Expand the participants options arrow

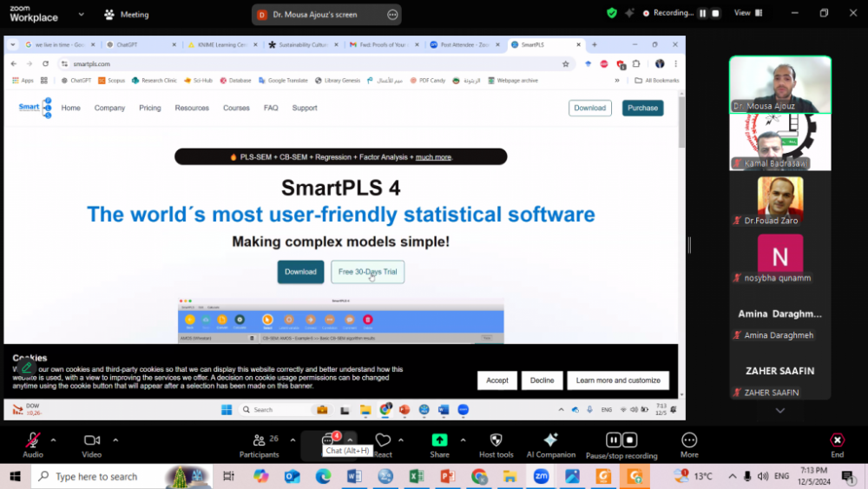(293, 440)
